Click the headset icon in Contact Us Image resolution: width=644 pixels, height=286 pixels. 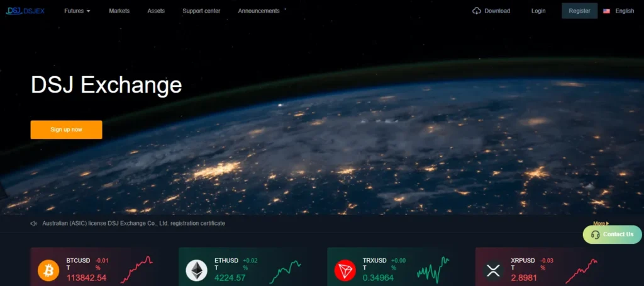(596, 234)
